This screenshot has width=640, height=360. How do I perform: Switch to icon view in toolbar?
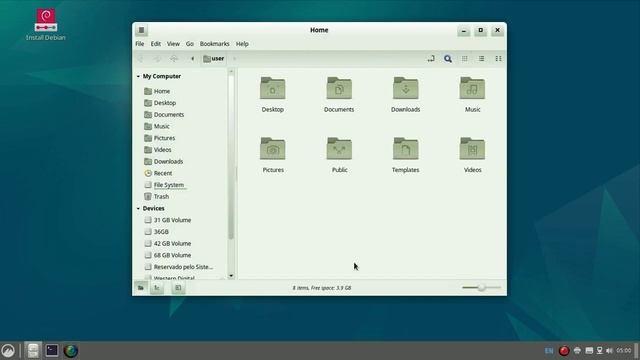coord(464,59)
